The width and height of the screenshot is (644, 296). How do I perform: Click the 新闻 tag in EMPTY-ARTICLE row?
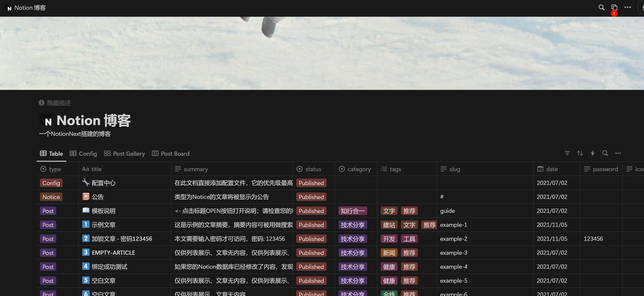pyautogui.click(x=389, y=253)
